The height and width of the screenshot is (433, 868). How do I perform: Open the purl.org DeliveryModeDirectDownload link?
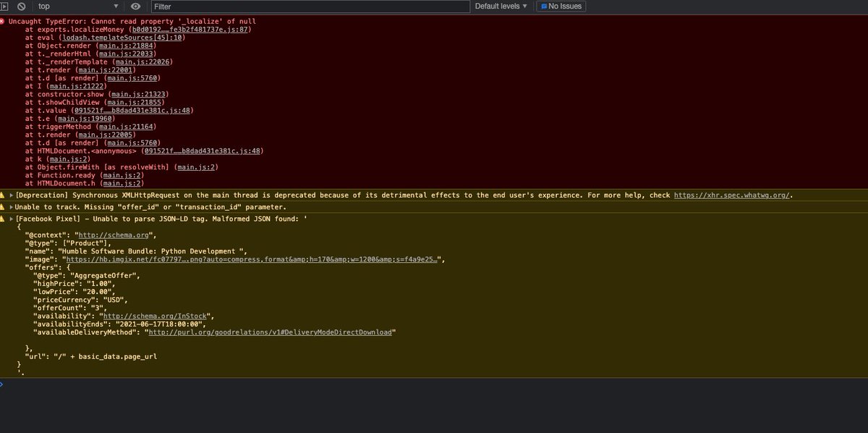tap(269, 332)
